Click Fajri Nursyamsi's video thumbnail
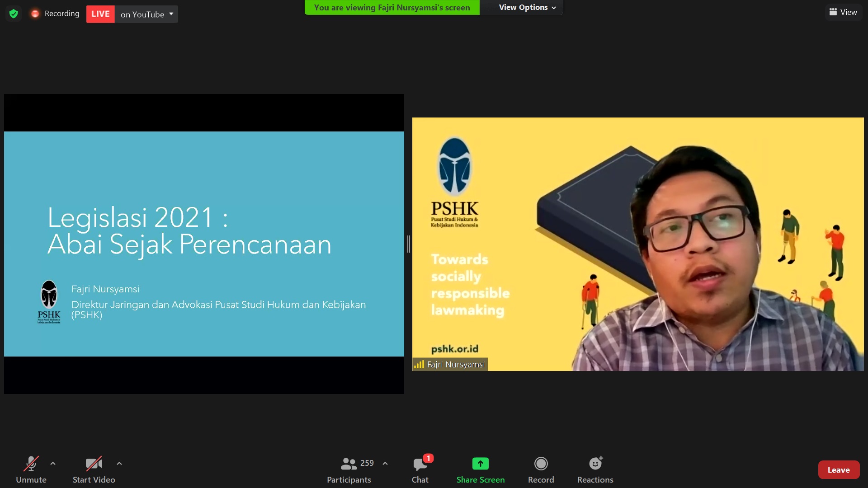Image resolution: width=868 pixels, height=488 pixels. pos(637,244)
